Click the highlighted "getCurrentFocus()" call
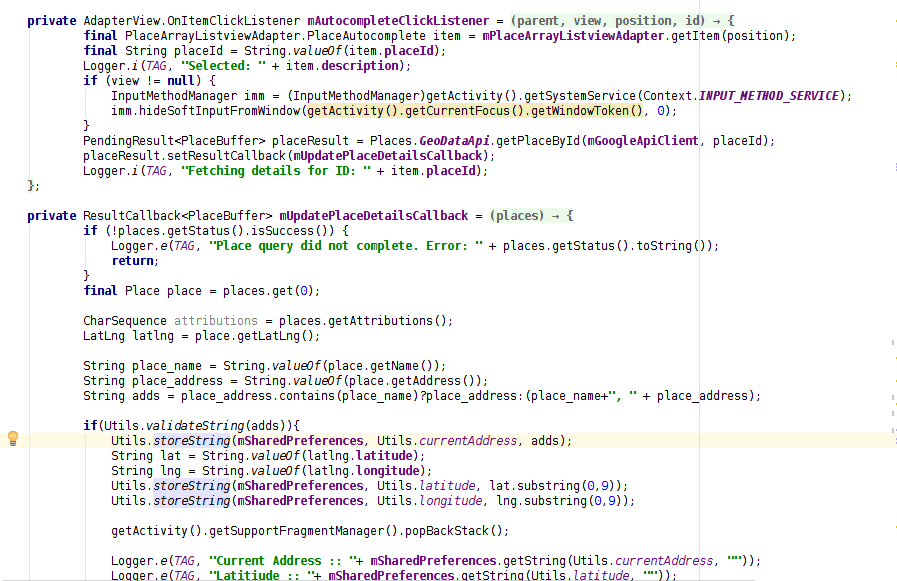This screenshot has height=581, width=897. [465, 110]
